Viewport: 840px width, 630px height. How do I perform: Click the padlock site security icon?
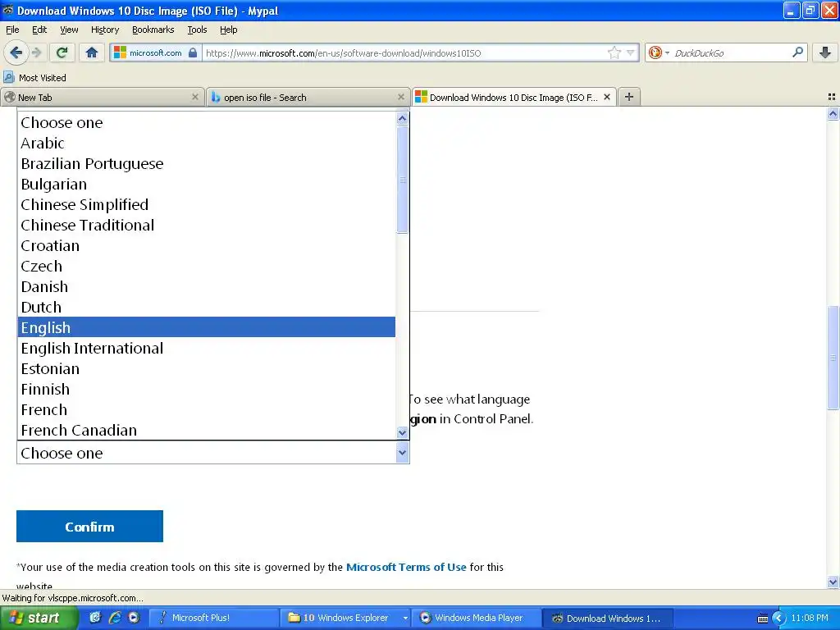(x=193, y=52)
